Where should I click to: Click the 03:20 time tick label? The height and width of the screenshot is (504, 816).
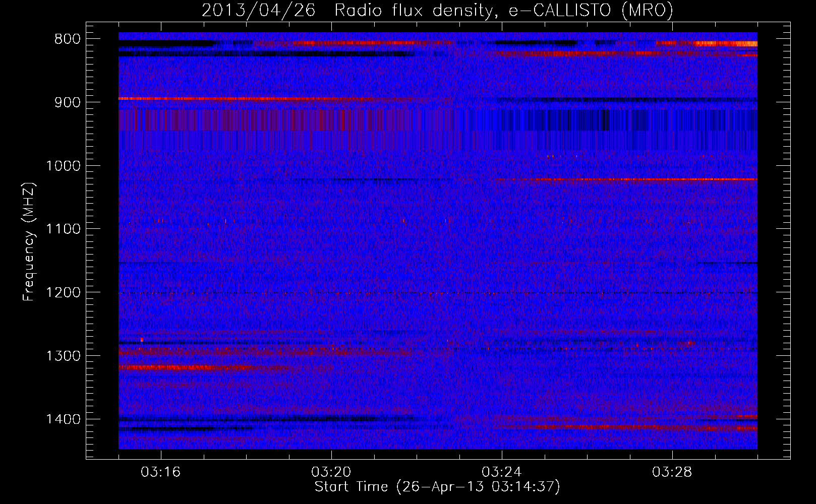click(x=331, y=472)
